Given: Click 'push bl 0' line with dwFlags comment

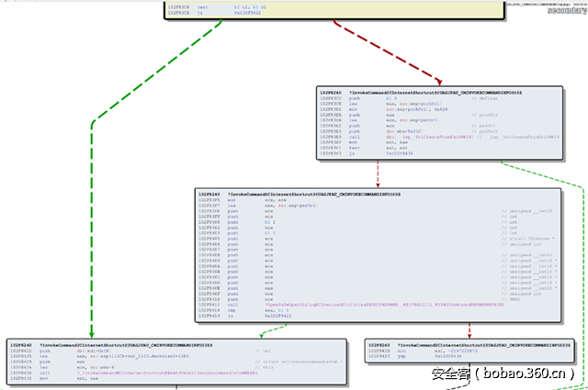Looking at the screenshot, I should coord(409,98).
